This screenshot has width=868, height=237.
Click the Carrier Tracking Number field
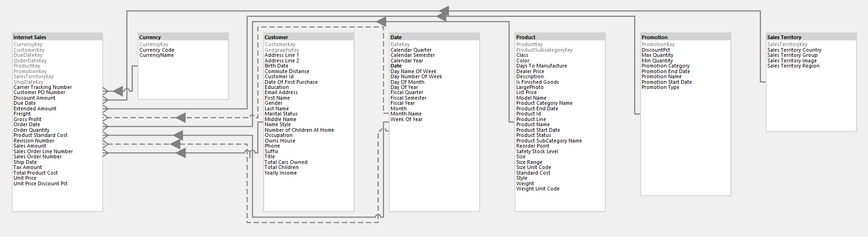pos(43,87)
